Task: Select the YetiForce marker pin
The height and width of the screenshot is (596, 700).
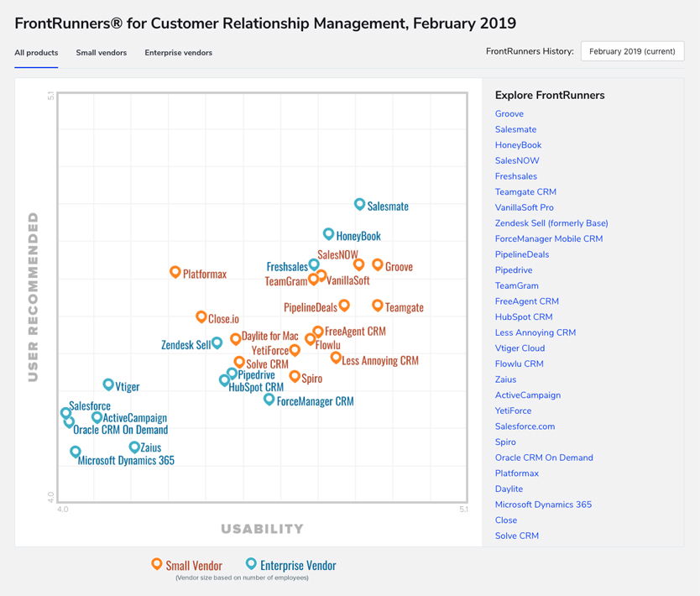Action: pos(295,350)
